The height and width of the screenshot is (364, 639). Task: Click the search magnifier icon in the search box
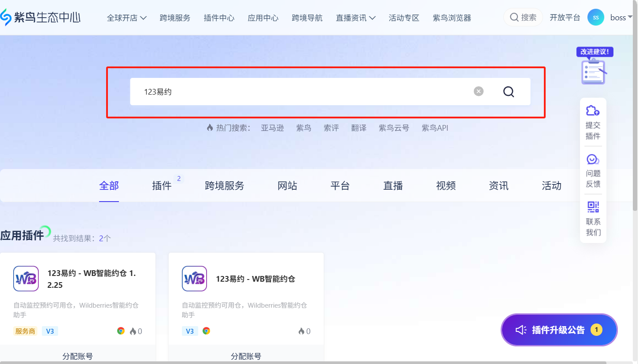click(509, 92)
